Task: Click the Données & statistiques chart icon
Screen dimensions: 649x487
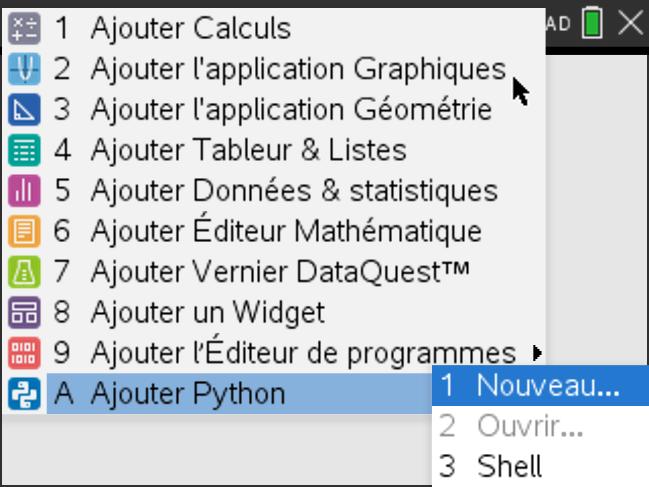Action: (x=22, y=190)
